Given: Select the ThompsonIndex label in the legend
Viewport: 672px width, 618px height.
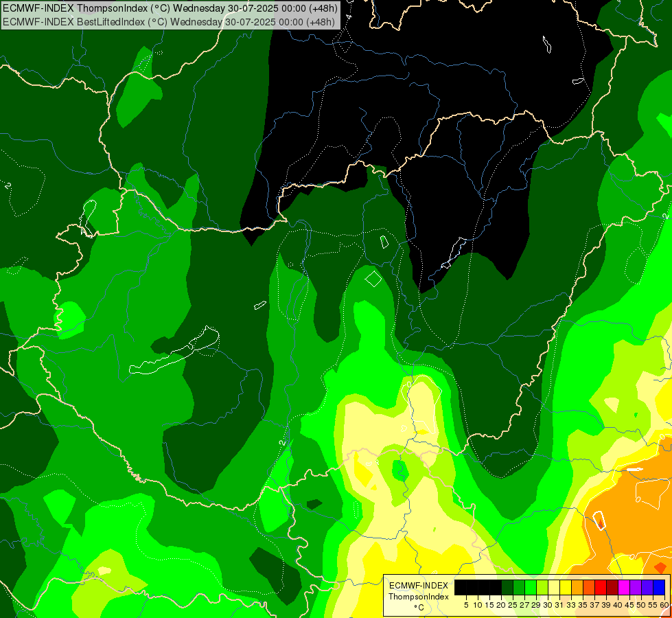Looking at the screenshot, I should coord(419,597).
